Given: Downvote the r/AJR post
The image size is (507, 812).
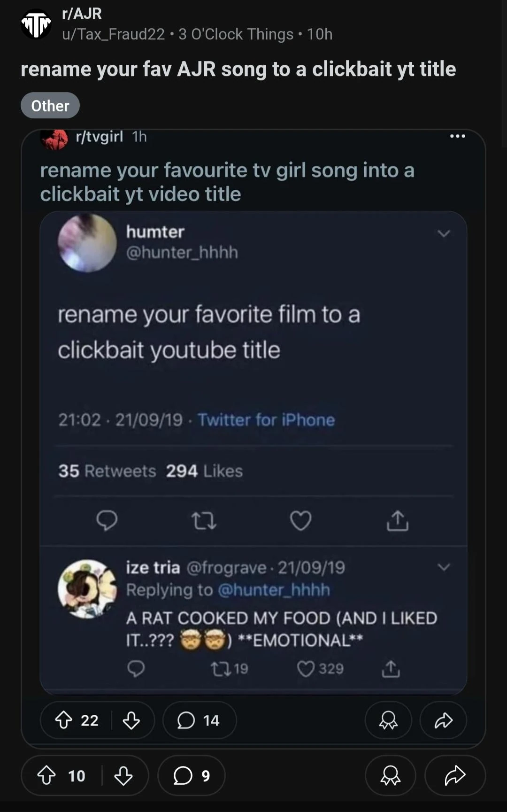Looking at the screenshot, I should pyautogui.click(x=123, y=775).
